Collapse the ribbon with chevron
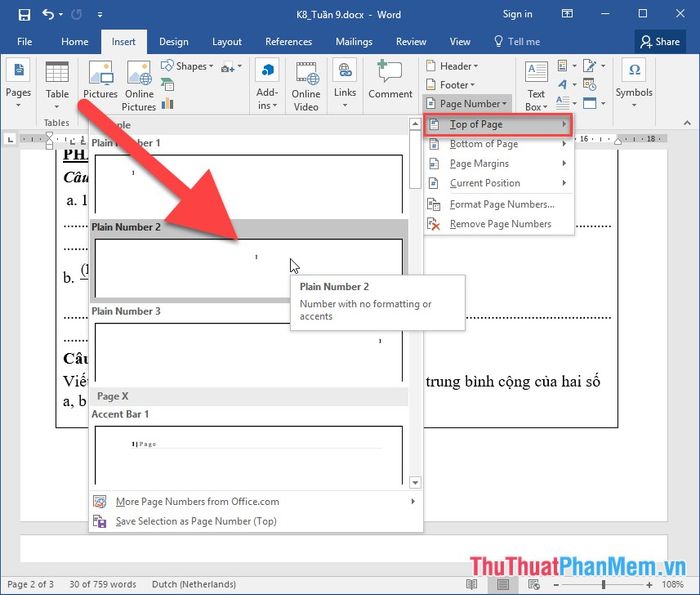The image size is (700, 595). coord(687,123)
